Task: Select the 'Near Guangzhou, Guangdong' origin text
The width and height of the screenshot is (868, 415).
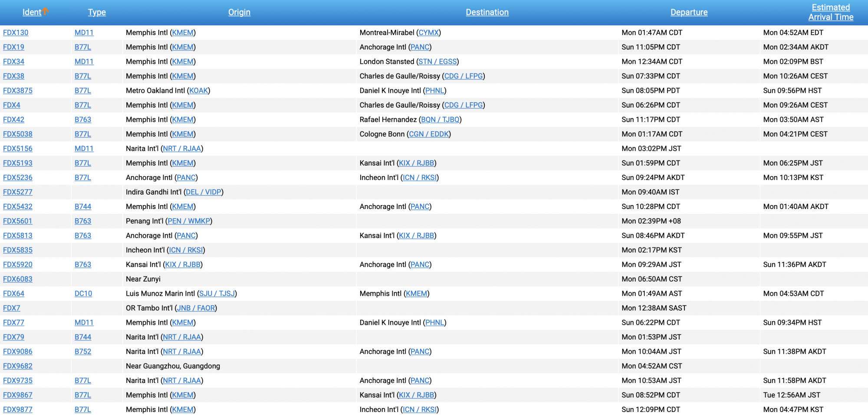Action: click(x=173, y=366)
